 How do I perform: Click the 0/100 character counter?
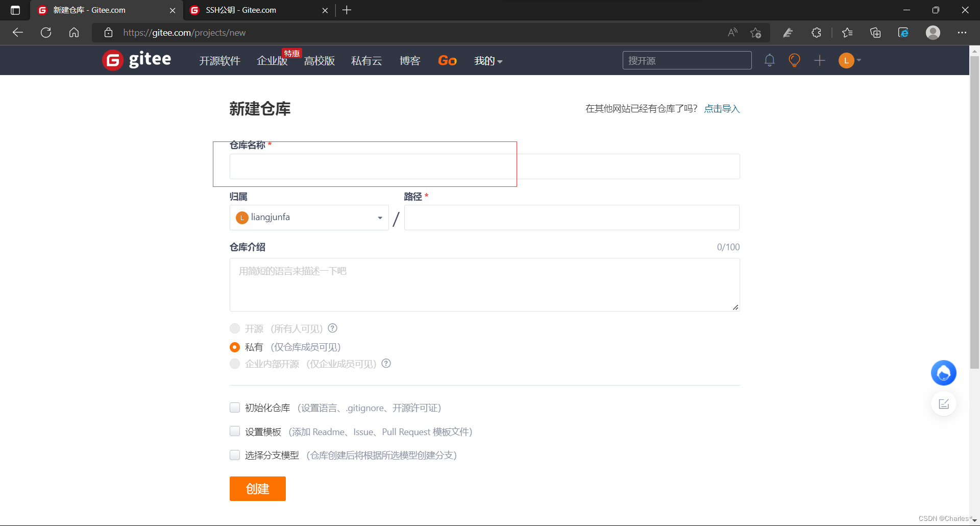[x=728, y=247]
